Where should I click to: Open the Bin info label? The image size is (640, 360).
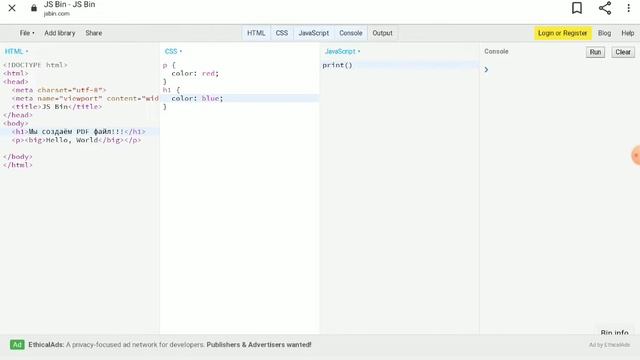click(614, 332)
